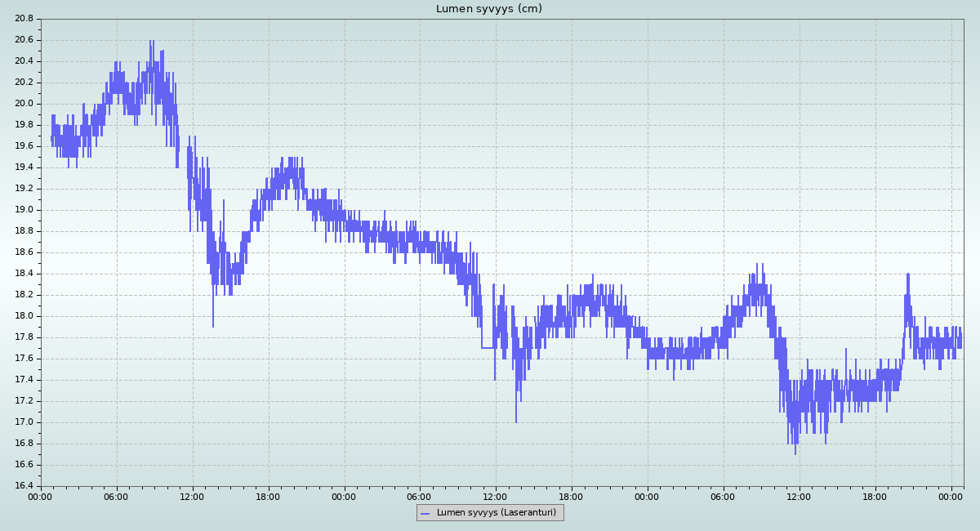This screenshot has width=980, height=531.
Task: Click the legend box below the chart
Action: (489, 513)
